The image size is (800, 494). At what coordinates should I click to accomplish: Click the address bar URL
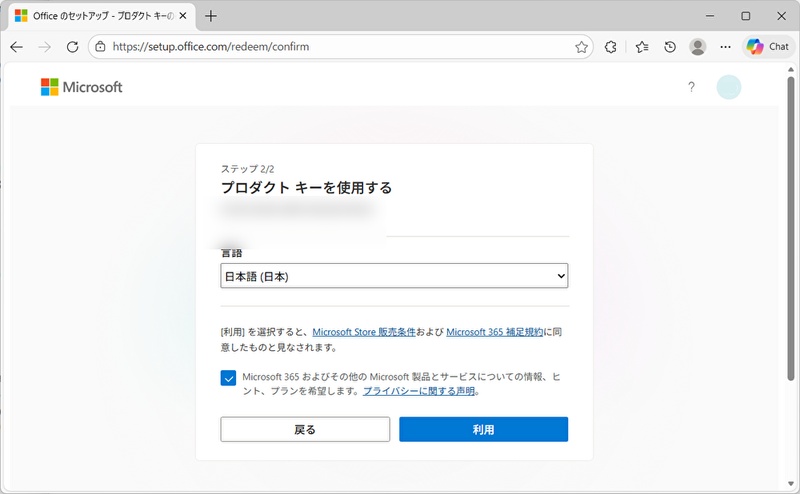(211, 47)
